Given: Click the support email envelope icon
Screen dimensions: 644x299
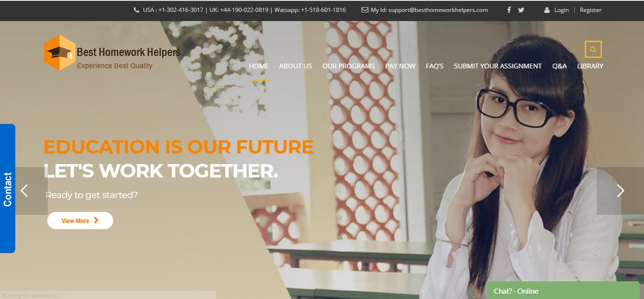Looking at the screenshot, I should coord(365,10).
